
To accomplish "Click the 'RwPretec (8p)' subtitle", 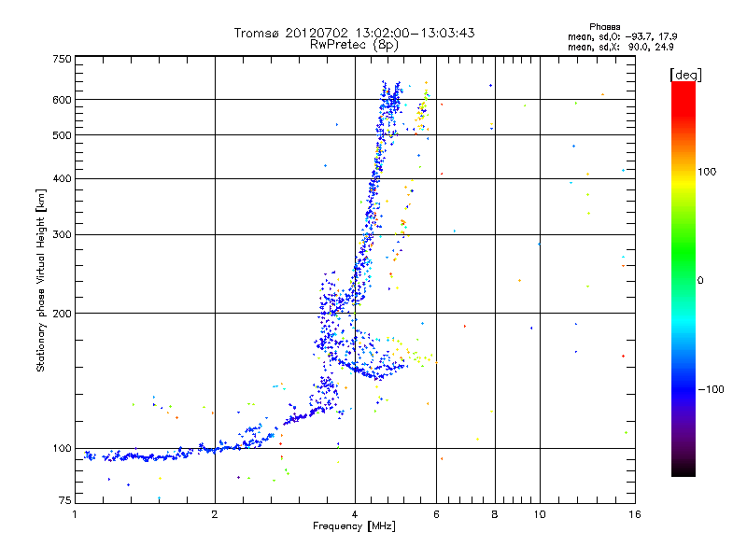I will click(354, 45).
